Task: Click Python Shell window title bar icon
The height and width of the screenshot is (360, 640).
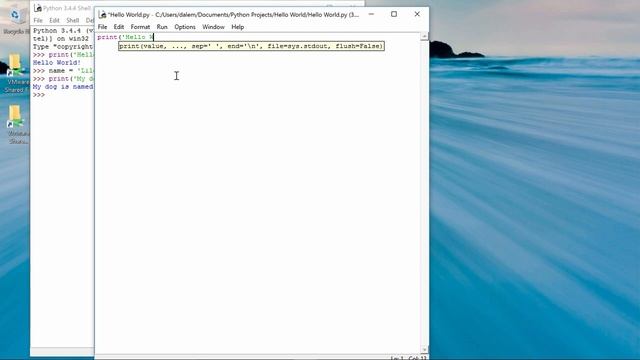Action: click(x=38, y=8)
